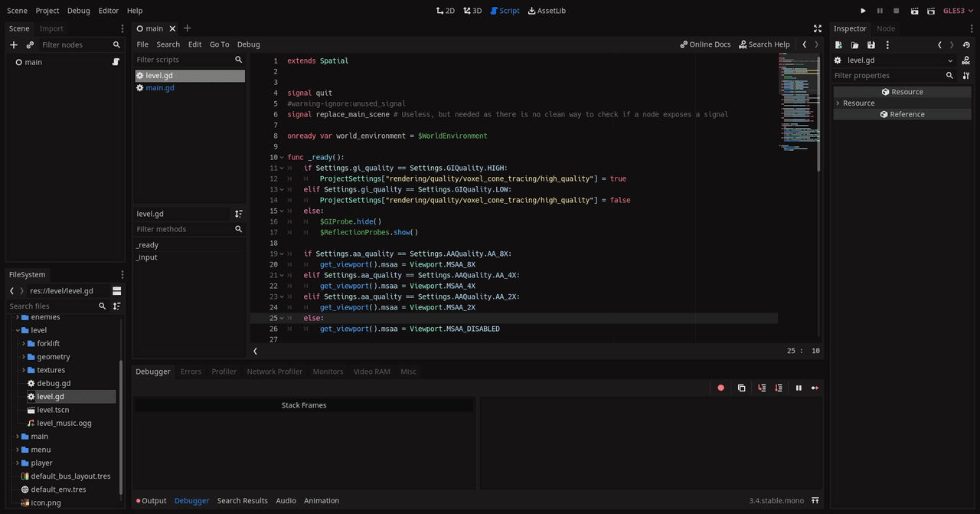
Task: Expand the Resource section in the Inspector
Action: click(x=857, y=103)
